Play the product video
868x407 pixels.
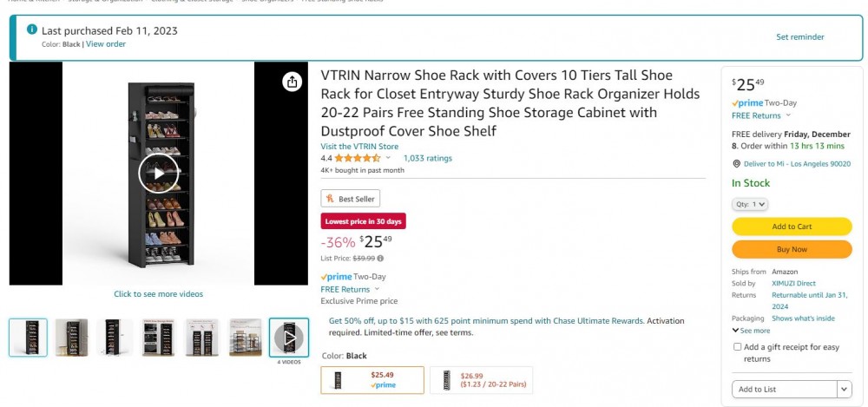click(157, 173)
